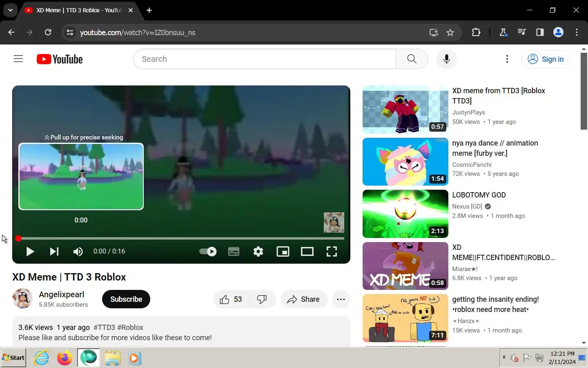Screen dimensions: 588x368
Task: Start voice search with microphone icon
Action: (446, 59)
